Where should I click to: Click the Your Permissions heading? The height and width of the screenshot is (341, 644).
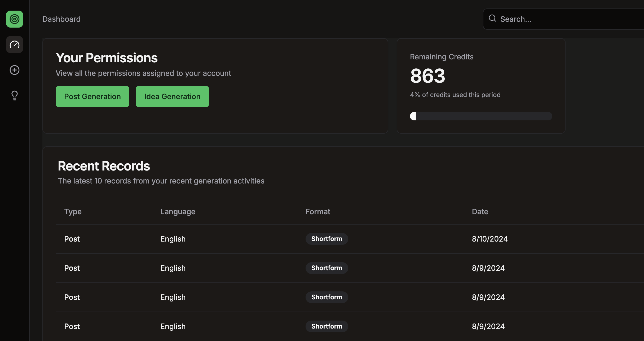107,58
